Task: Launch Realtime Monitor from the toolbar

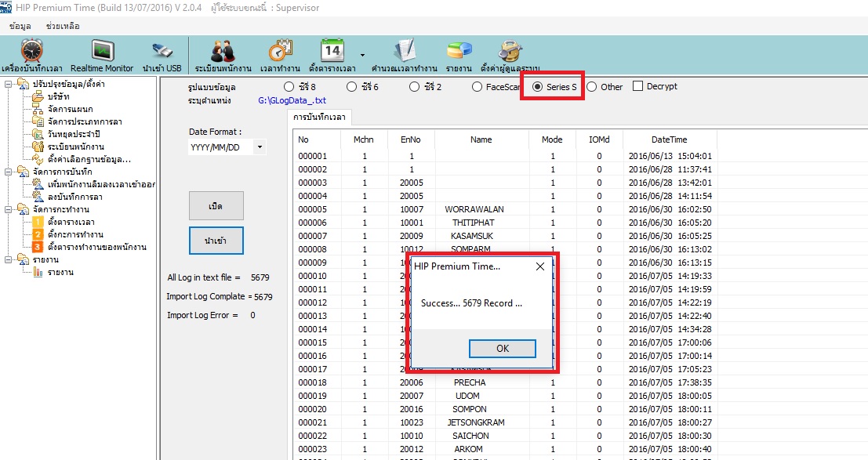Action: pos(102,56)
